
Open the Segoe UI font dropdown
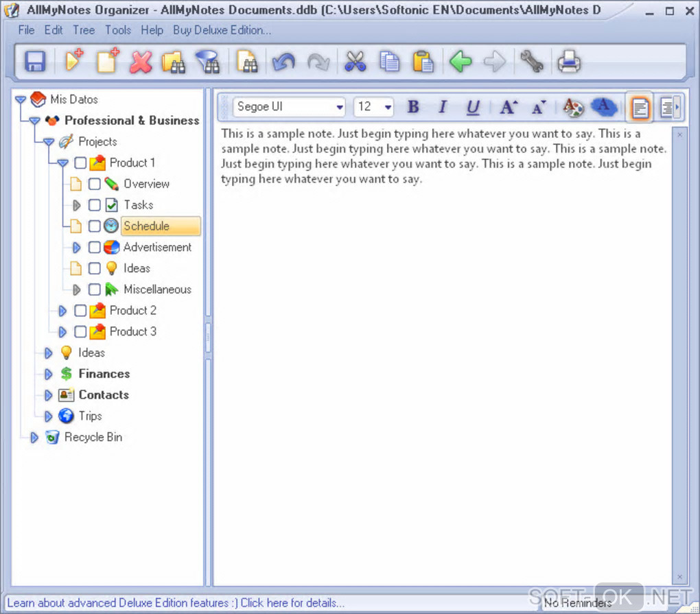(x=340, y=107)
